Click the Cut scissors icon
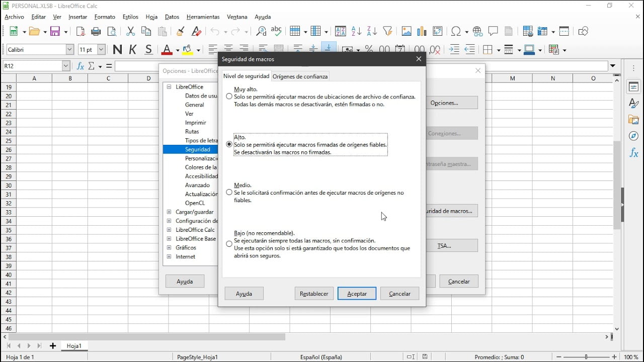 point(130,31)
